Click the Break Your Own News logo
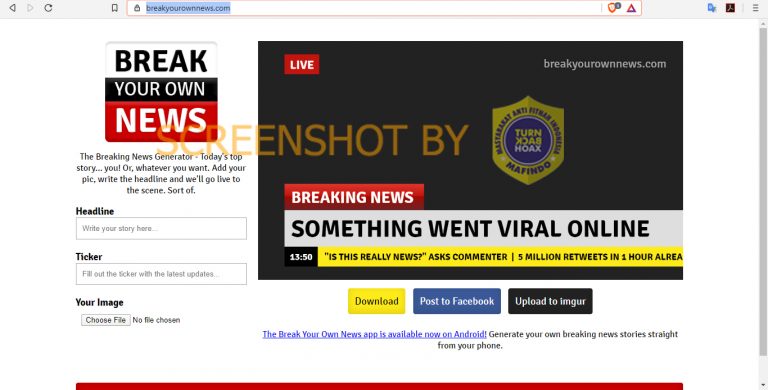 pyautogui.click(x=161, y=92)
